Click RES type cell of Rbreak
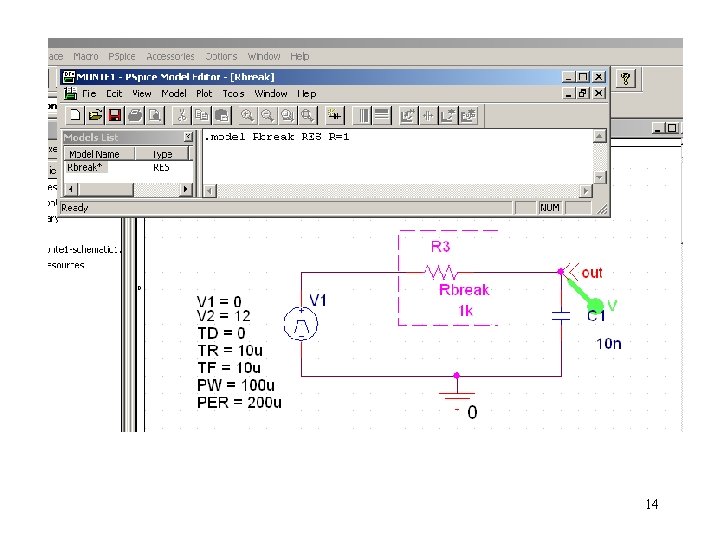Screen dimensions: 720x540 (161, 168)
